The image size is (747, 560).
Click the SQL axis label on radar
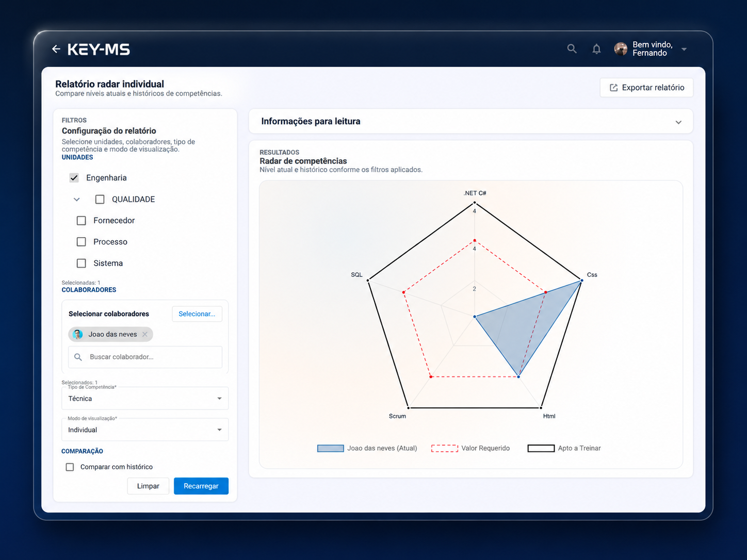pyautogui.click(x=356, y=275)
